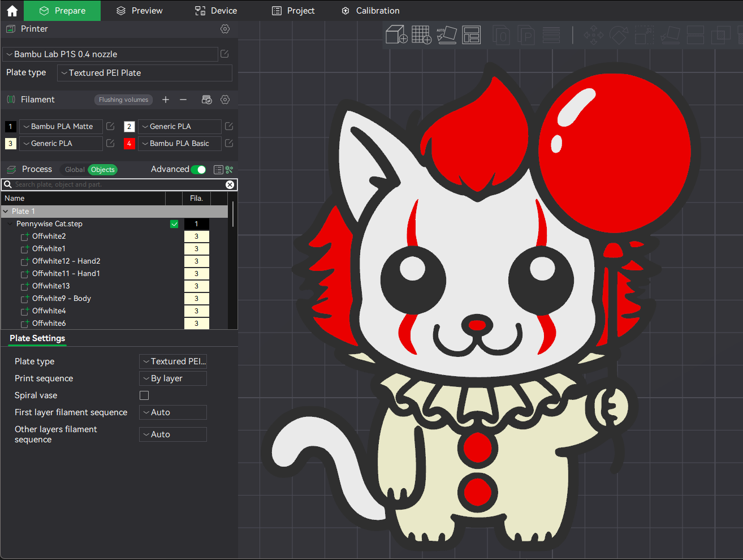This screenshot has width=743, height=560.
Task: Open the Calibration tab
Action: [x=370, y=11]
